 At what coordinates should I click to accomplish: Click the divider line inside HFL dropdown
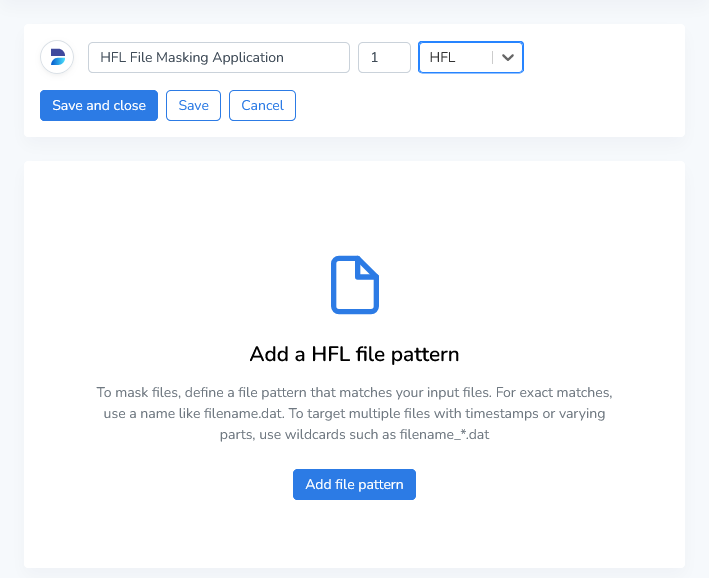(492, 58)
